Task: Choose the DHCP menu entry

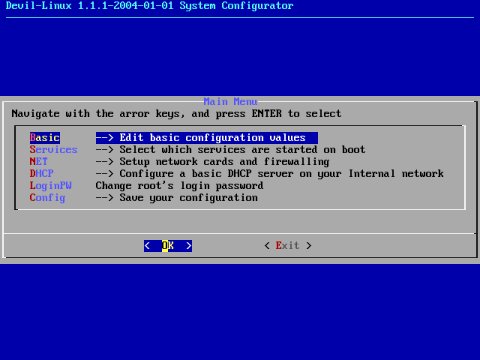Action: (x=42, y=174)
